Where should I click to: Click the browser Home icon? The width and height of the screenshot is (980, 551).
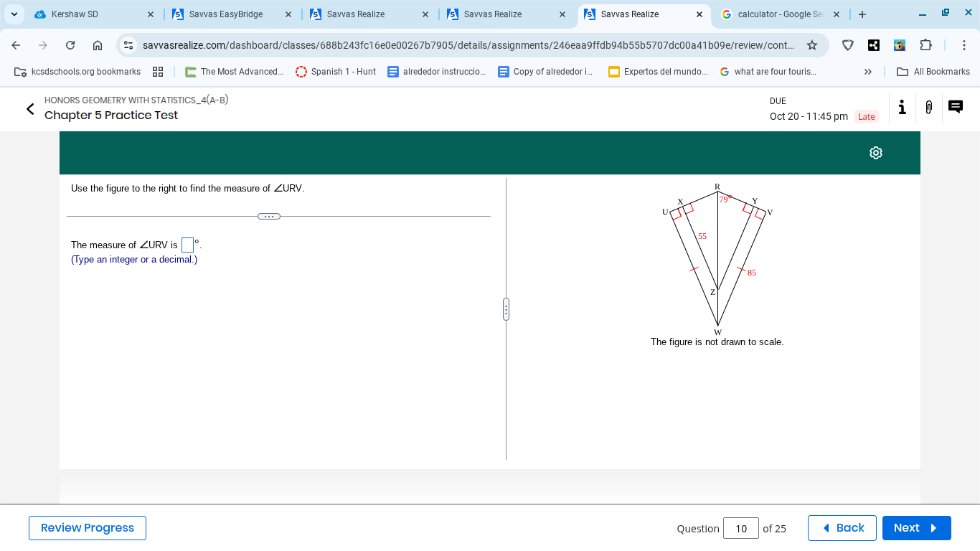pyautogui.click(x=97, y=44)
